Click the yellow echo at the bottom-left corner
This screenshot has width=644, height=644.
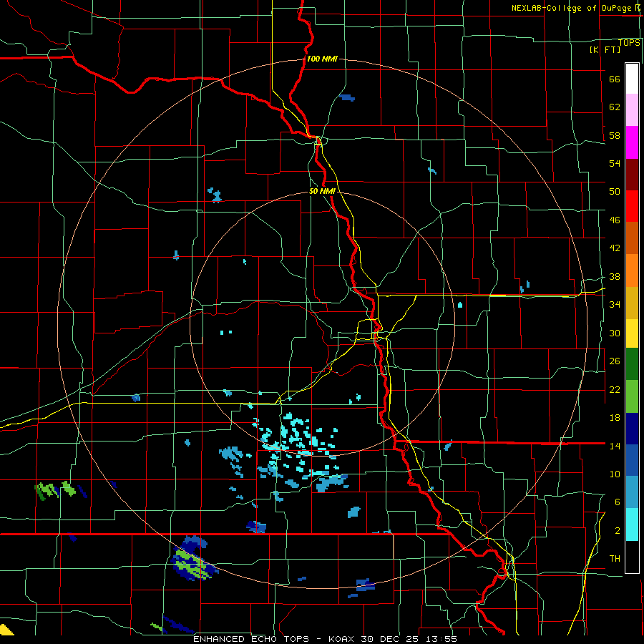[6, 630]
